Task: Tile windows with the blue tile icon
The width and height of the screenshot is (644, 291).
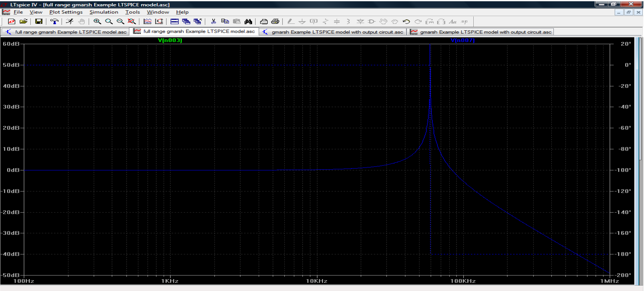Action: (175, 22)
